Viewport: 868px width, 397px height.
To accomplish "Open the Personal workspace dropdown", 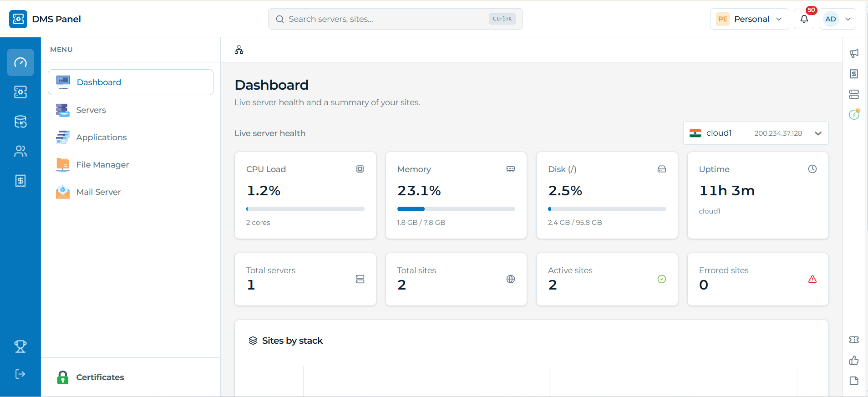I will click(x=749, y=19).
